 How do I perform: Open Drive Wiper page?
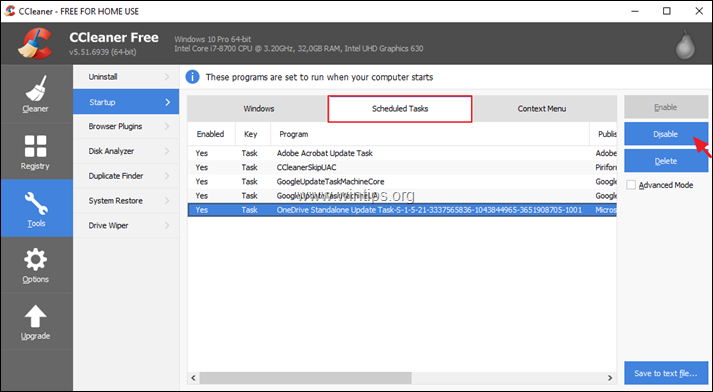click(x=126, y=226)
